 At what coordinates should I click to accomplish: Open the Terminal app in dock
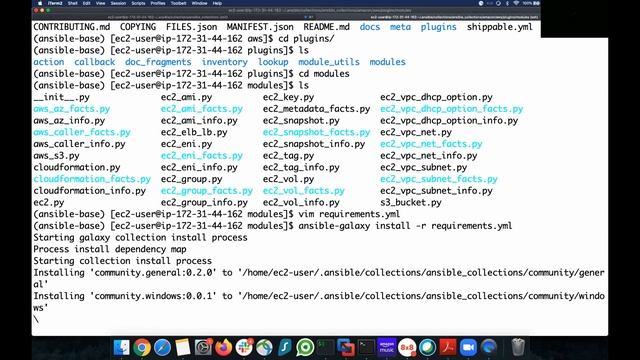pyautogui.click(x=366, y=347)
